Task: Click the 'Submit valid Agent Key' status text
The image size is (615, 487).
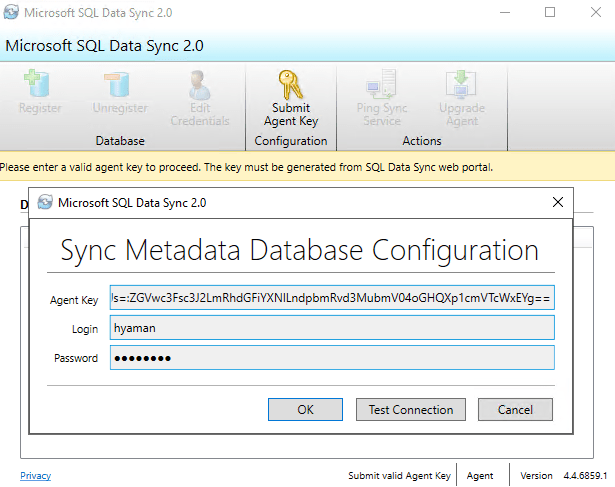Action: coord(399,475)
